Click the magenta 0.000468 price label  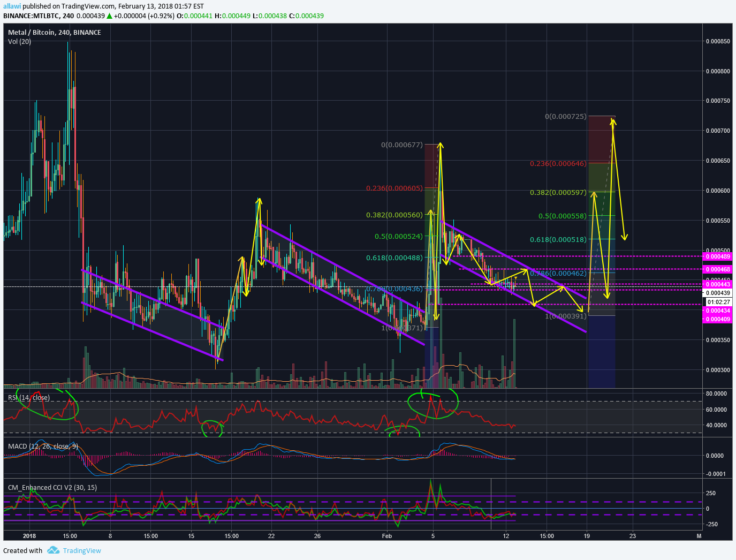tap(717, 270)
